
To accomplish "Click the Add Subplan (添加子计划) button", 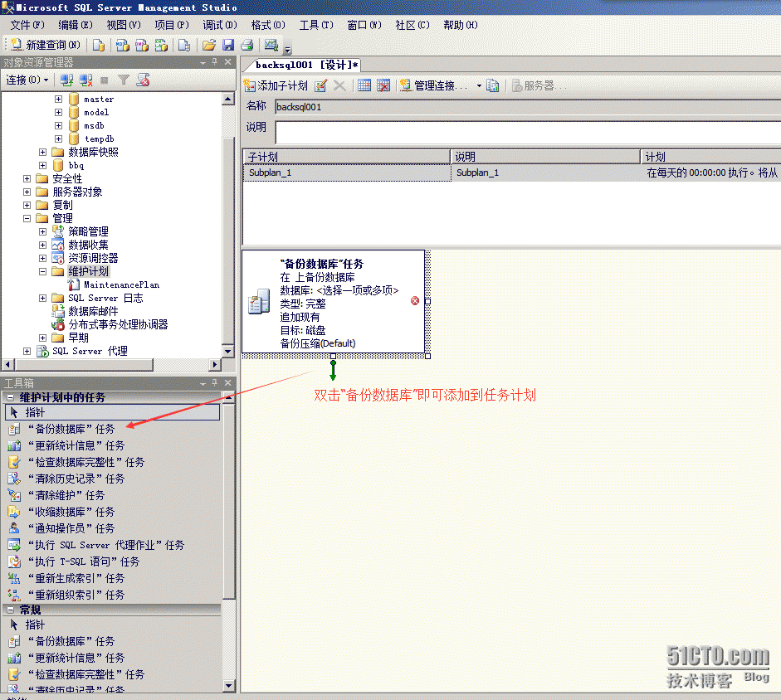I will pos(276,85).
